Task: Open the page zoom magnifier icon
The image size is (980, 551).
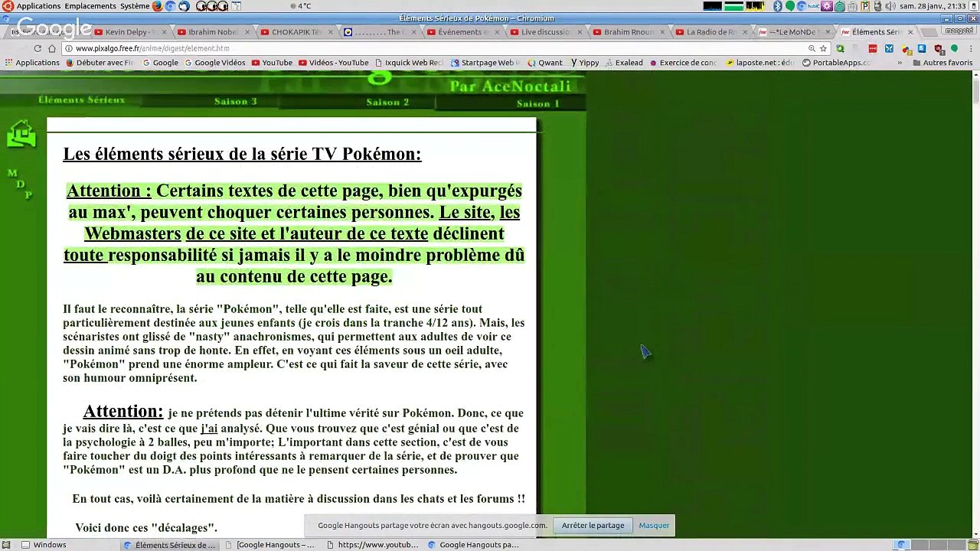Action: pos(812,48)
